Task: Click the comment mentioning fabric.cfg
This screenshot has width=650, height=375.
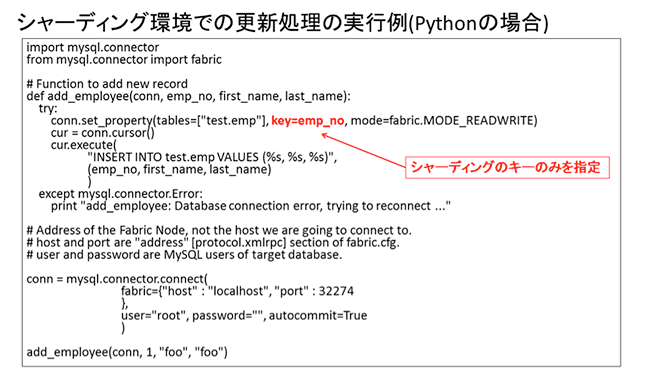Action: coord(213,242)
